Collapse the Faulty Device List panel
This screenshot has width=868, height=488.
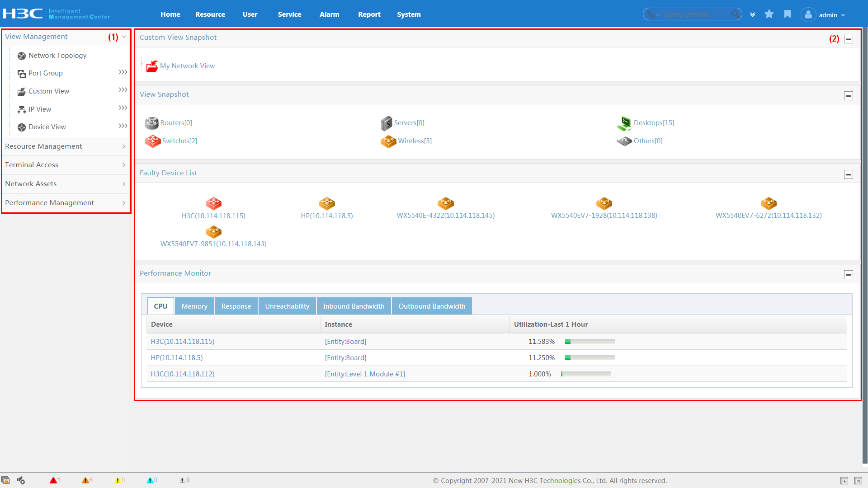(849, 175)
